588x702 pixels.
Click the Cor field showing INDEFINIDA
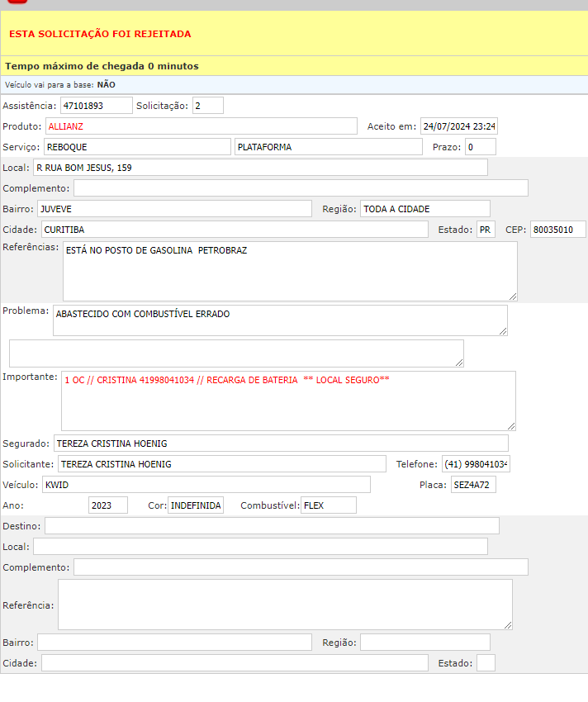click(x=196, y=505)
